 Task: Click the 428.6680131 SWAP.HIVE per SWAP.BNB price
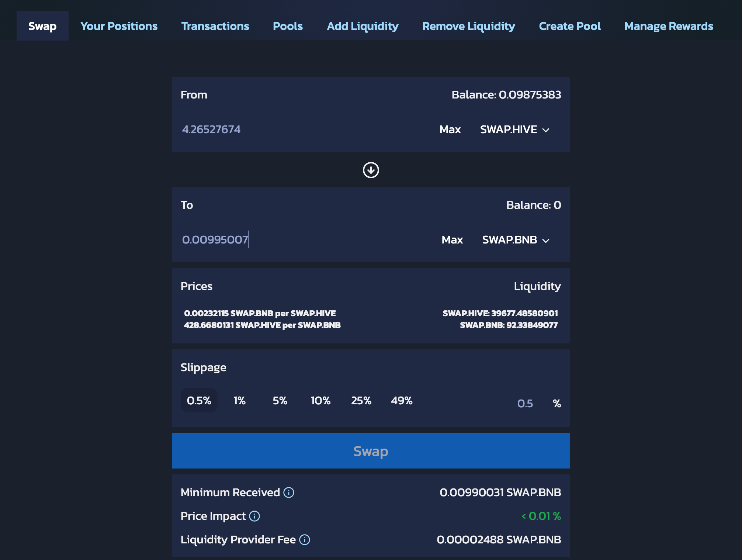[262, 325]
